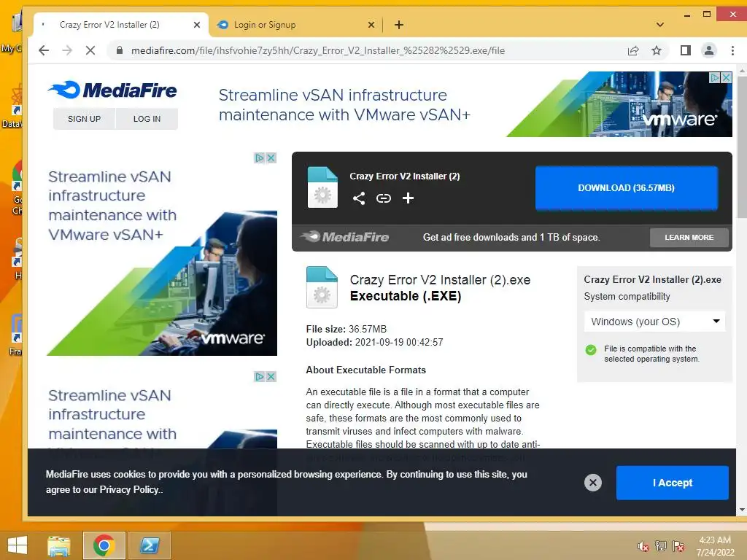Click Chrome icon in the taskbar

[104, 545]
